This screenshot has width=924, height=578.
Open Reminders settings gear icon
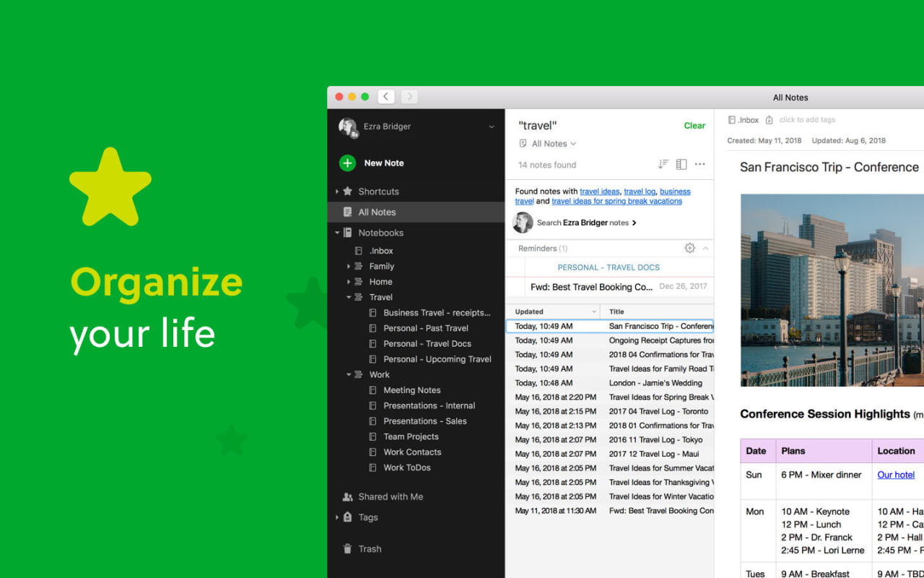(689, 249)
